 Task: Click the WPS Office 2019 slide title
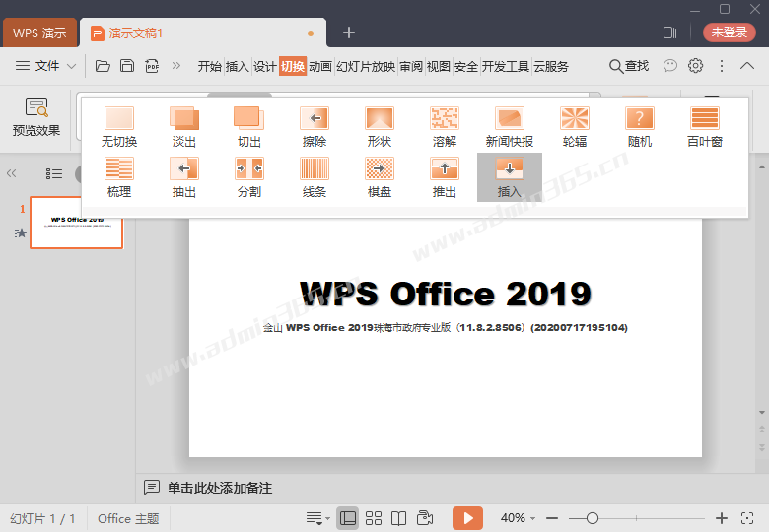445,294
